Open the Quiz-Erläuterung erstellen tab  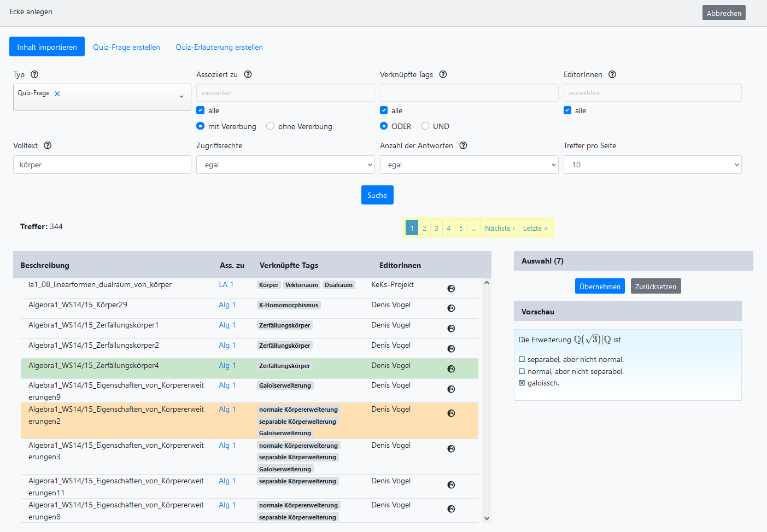[x=219, y=47]
